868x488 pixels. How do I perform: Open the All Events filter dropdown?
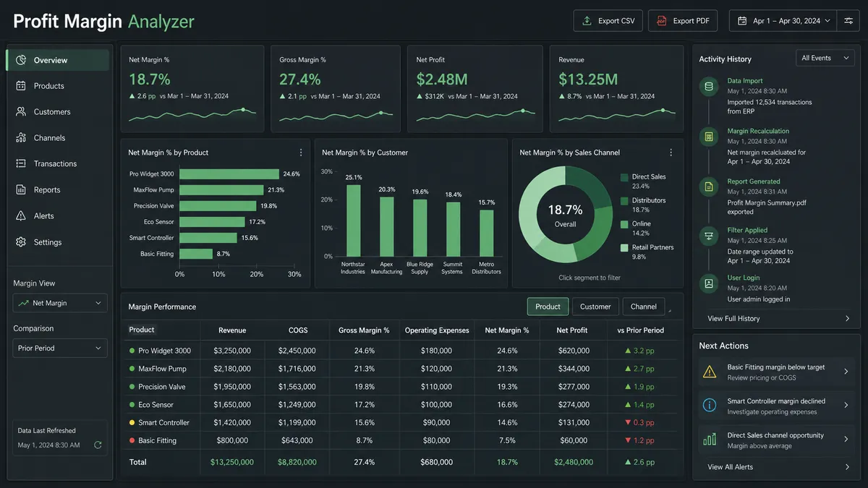(x=825, y=58)
